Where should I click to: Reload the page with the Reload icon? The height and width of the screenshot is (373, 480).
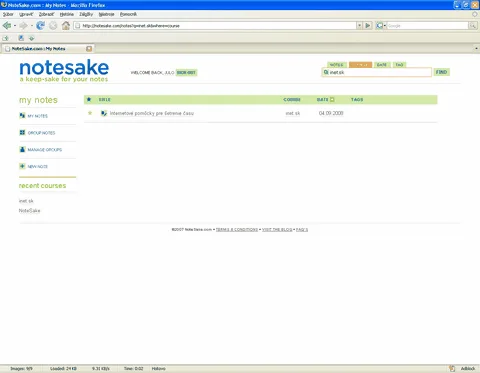point(40,25)
